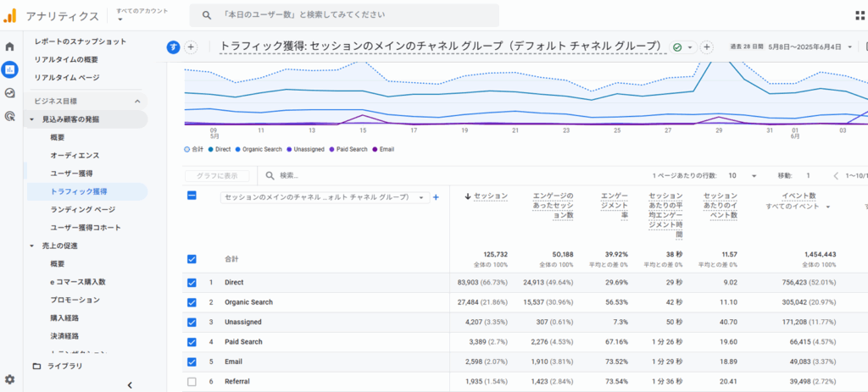Open the primary dimension channel group dropdown

(x=325, y=197)
